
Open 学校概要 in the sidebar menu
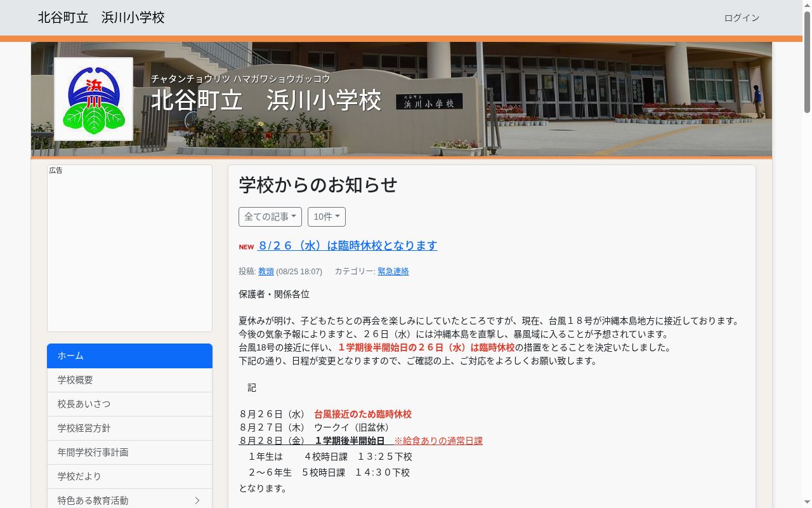[129, 380]
